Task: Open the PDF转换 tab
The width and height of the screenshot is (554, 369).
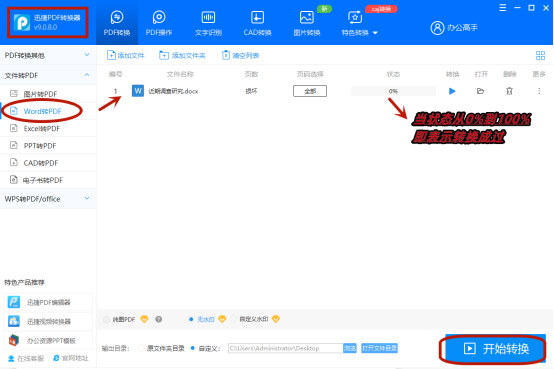Action: [117, 23]
